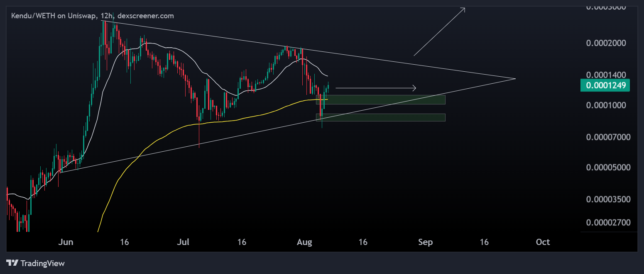Click the 0.00002700 price axis label

click(608, 223)
